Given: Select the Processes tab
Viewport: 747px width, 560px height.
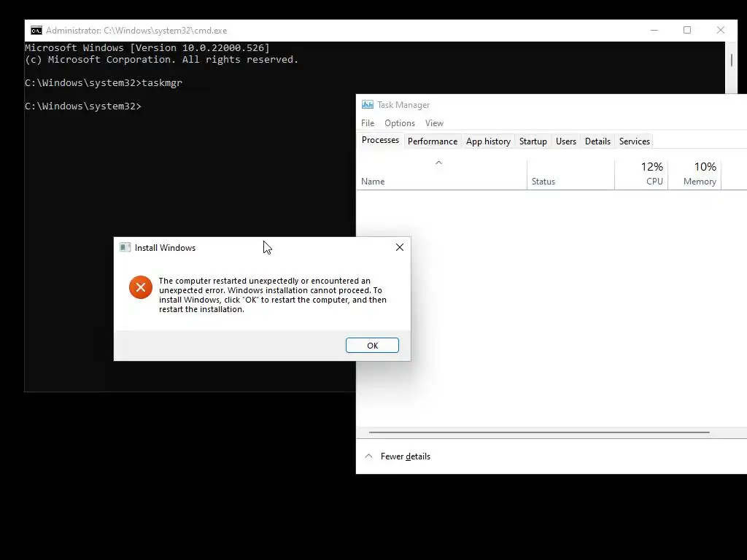Looking at the screenshot, I should (x=380, y=140).
